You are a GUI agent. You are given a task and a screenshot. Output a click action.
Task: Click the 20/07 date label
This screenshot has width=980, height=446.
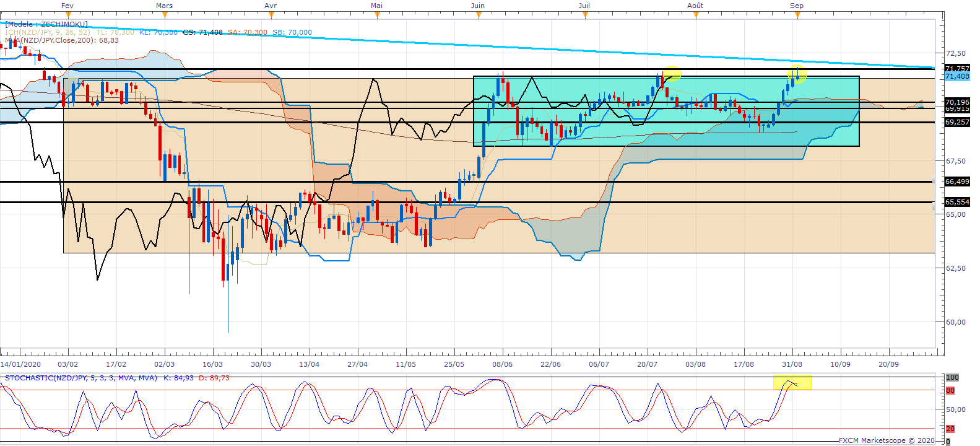[x=648, y=364]
